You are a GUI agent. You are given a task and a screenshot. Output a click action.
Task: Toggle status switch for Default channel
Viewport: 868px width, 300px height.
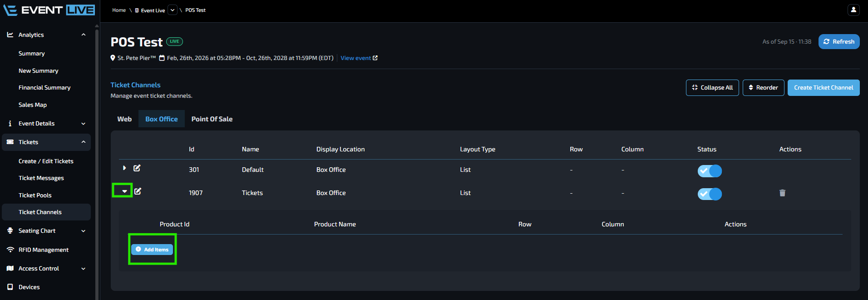tap(710, 171)
